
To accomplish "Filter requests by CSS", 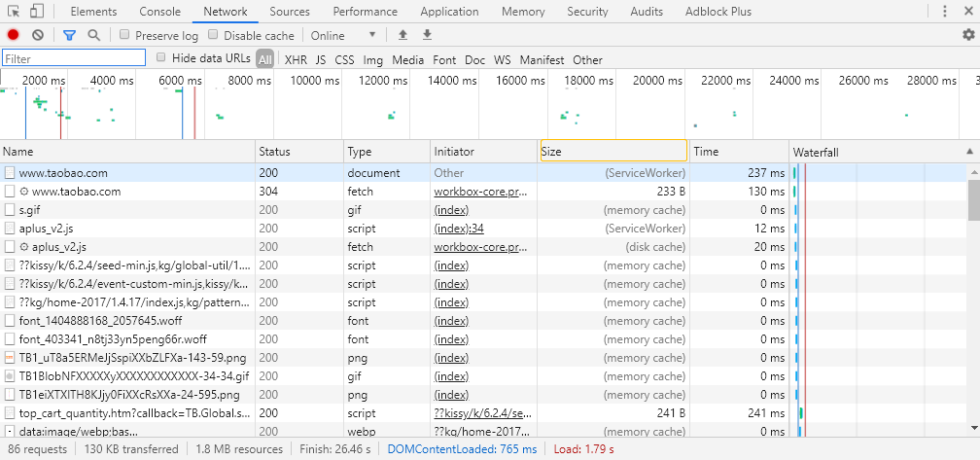I will [x=344, y=60].
